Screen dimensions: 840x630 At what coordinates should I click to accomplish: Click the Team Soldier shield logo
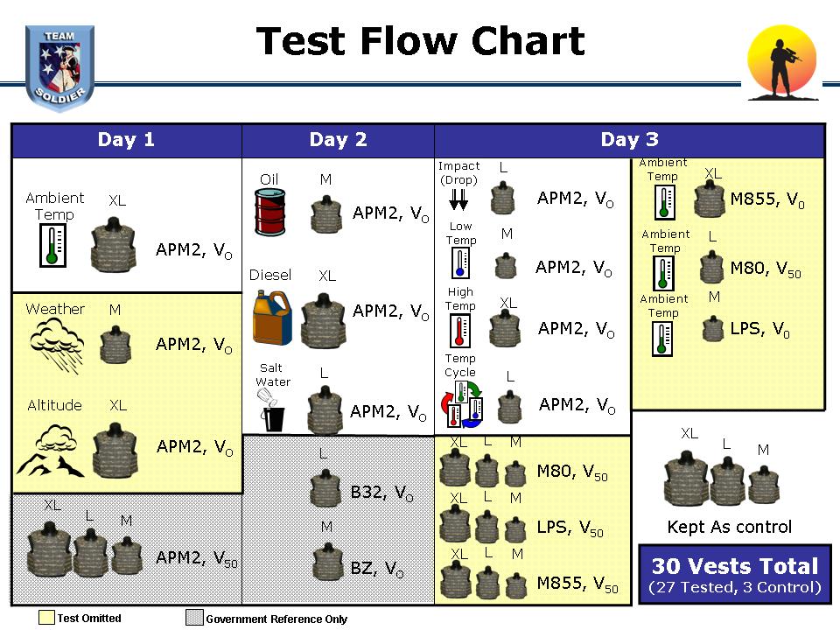(60, 68)
